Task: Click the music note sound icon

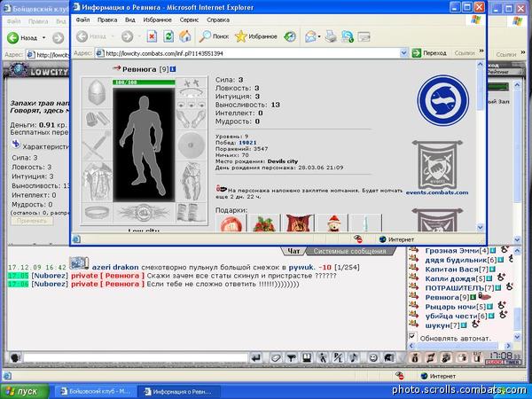Action: (354, 358)
